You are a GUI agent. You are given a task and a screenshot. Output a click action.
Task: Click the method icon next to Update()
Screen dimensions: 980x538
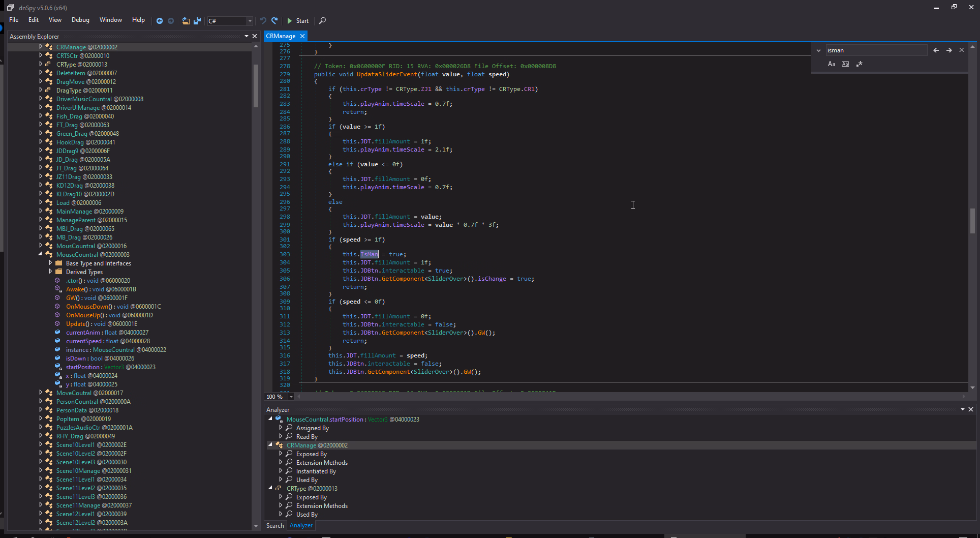(x=57, y=324)
